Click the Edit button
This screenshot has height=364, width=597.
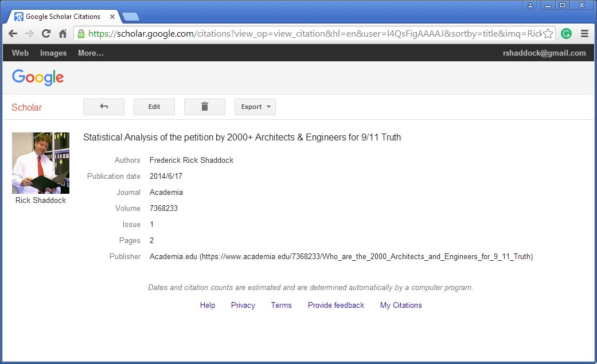coord(154,107)
